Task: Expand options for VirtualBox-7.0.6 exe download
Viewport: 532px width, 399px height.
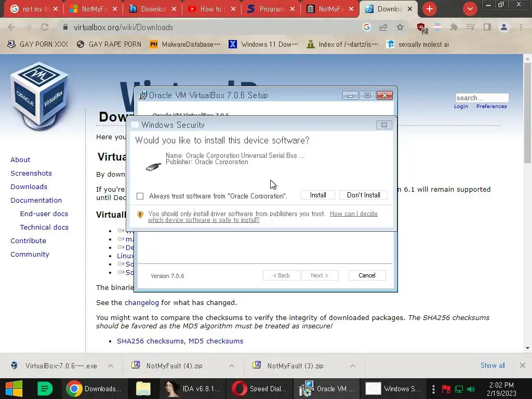Action: tap(111, 366)
